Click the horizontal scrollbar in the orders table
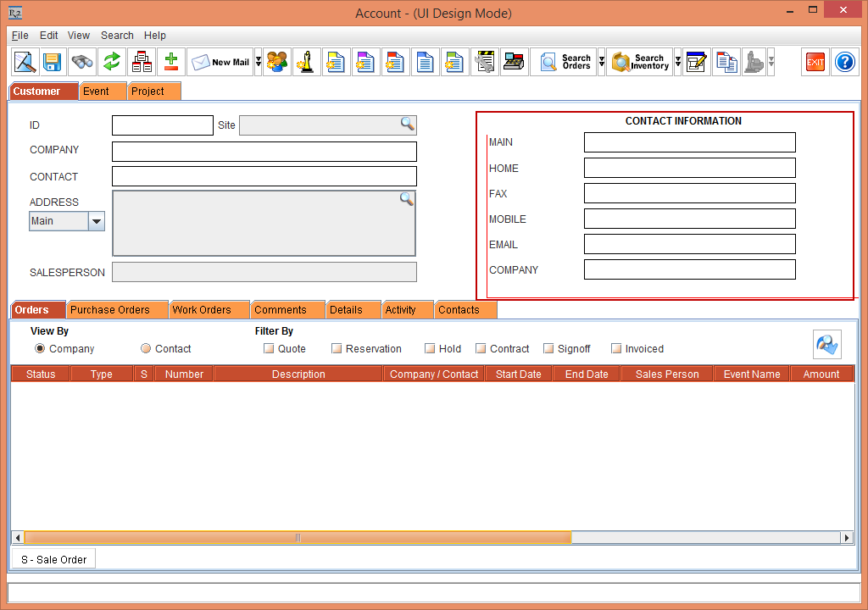The width and height of the screenshot is (868, 610). click(x=297, y=538)
